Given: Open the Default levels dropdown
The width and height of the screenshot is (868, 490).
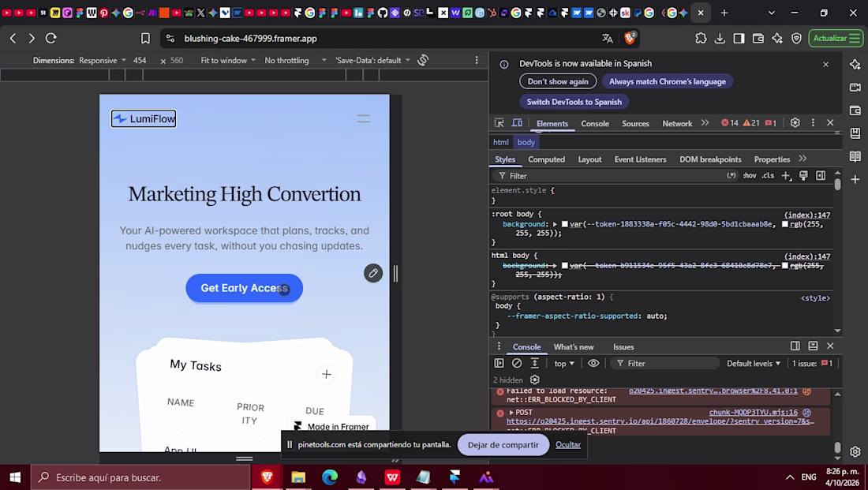Looking at the screenshot, I should [x=754, y=363].
